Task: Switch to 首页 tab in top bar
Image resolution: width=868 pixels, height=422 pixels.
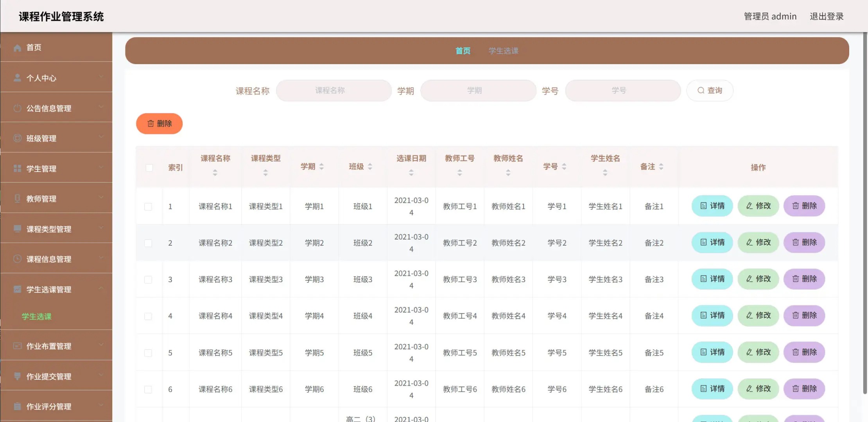Action: [463, 51]
